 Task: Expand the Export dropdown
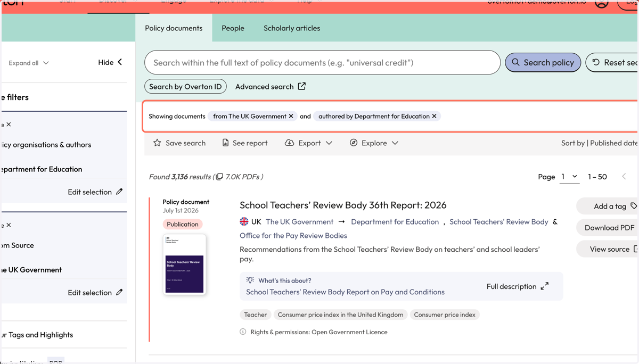click(308, 143)
